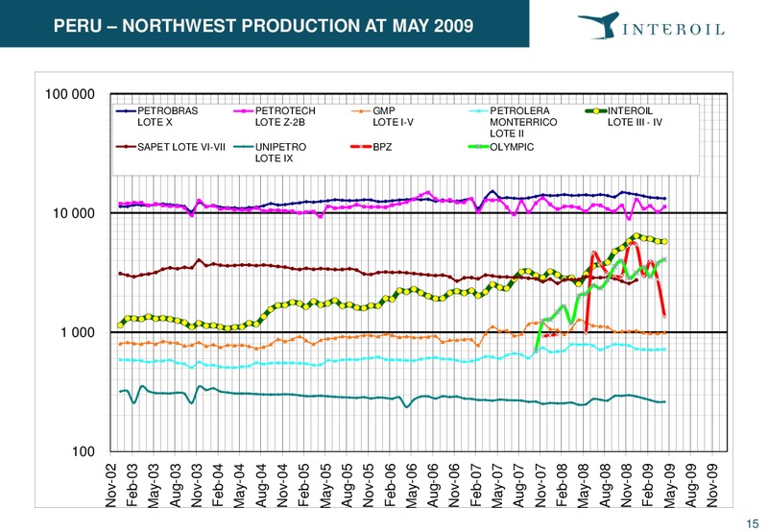768x532 pixels.
Task: Click the 100 y-axis label
Action: tap(84, 451)
